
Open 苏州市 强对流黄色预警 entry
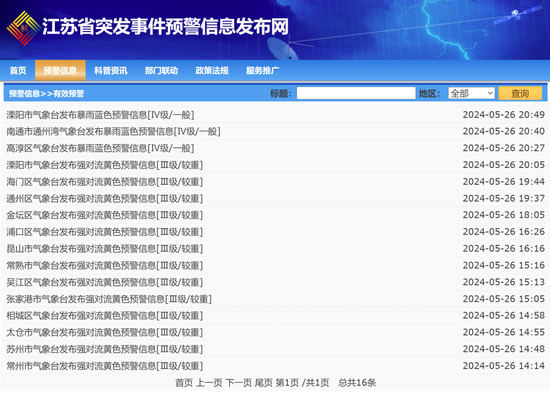click(105, 349)
